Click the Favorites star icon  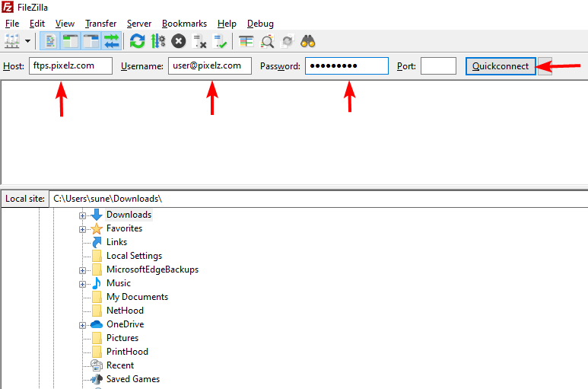pos(97,228)
